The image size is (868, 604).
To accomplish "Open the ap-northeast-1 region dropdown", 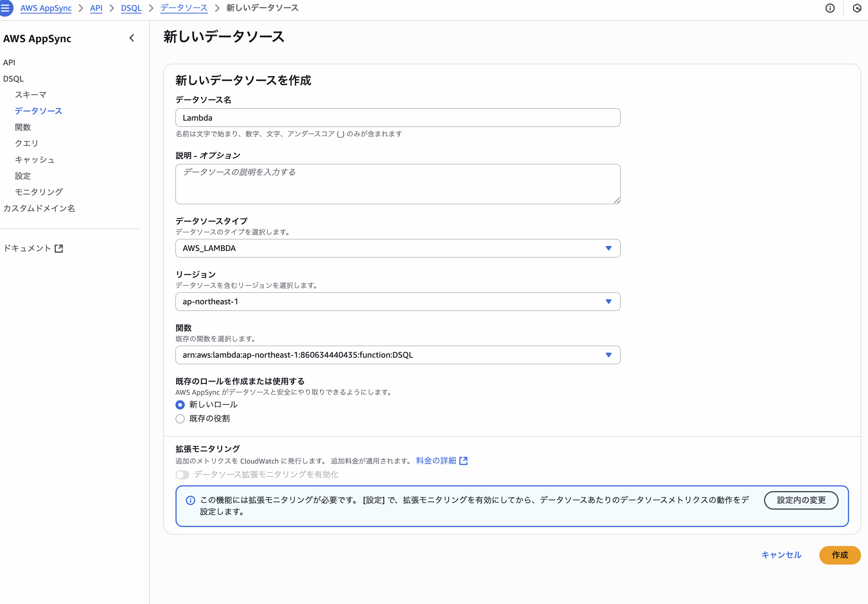I will [x=397, y=302].
